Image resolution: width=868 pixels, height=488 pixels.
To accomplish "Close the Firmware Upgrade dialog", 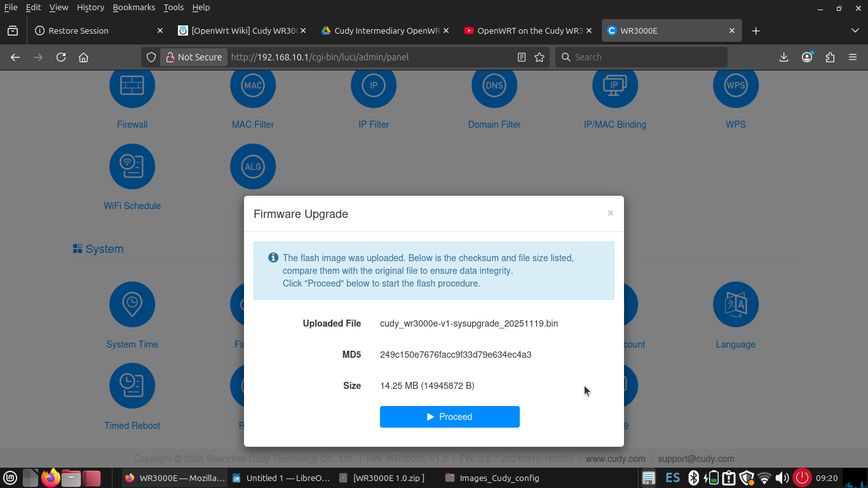I will click(610, 213).
